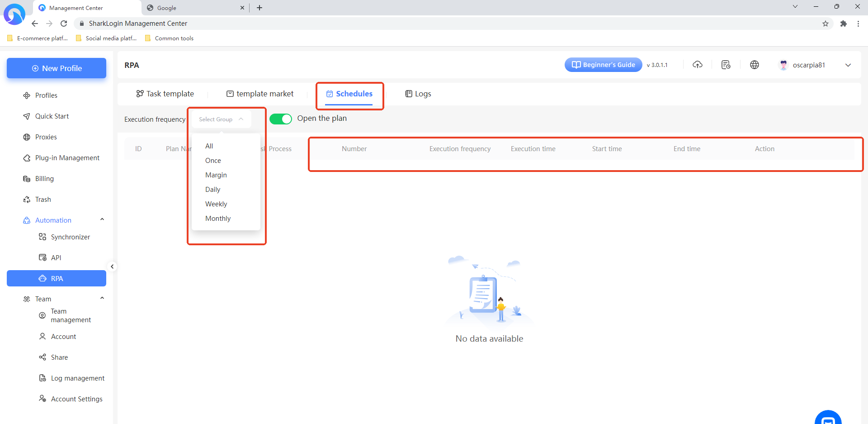
Task: Expand the oscarpia81 account menu
Action: pyautogui.click(x=848, y=65)
